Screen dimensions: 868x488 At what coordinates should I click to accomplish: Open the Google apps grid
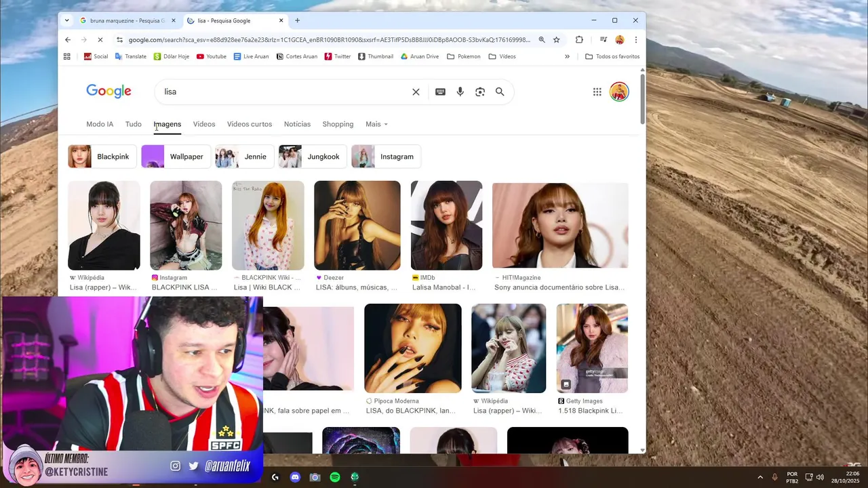[x=597, y=92]
